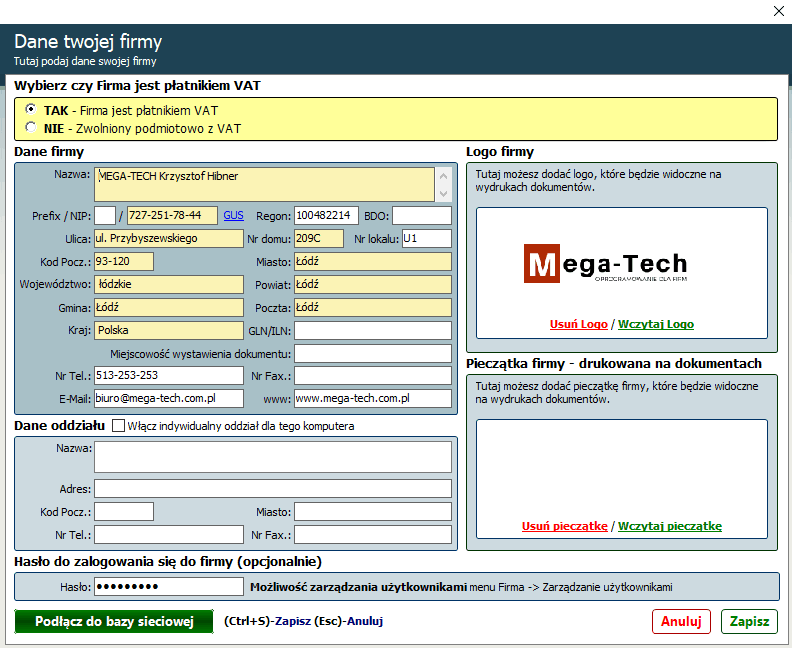Click the empty BDO field

pyautogui.click(x=422, y=216)
